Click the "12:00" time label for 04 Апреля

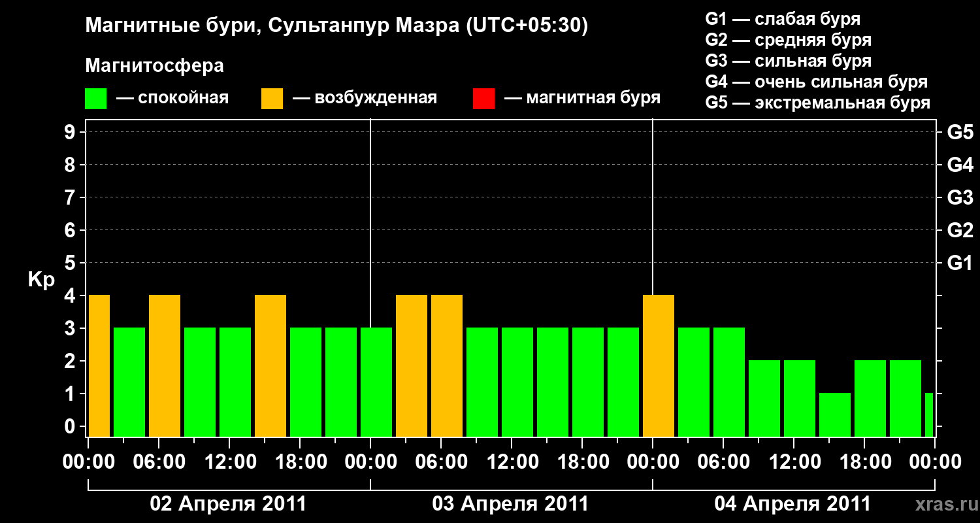click(x=794, y=462)
